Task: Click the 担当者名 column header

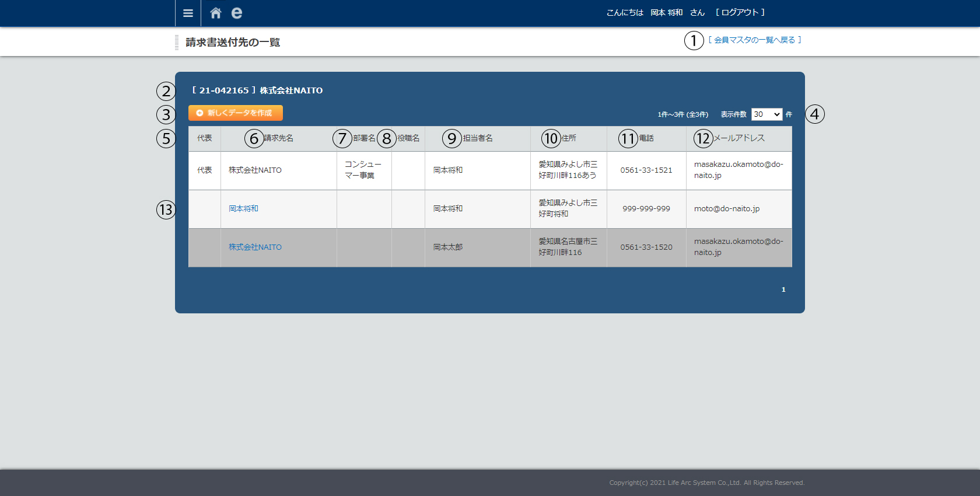Action: click(477, 138)
